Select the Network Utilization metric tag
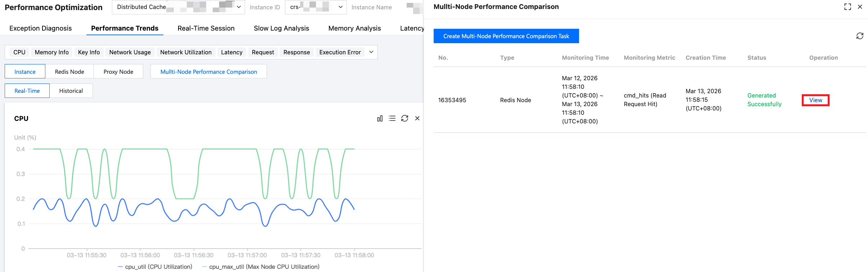This screenshot has width=868, height=272. pos(186,52)
